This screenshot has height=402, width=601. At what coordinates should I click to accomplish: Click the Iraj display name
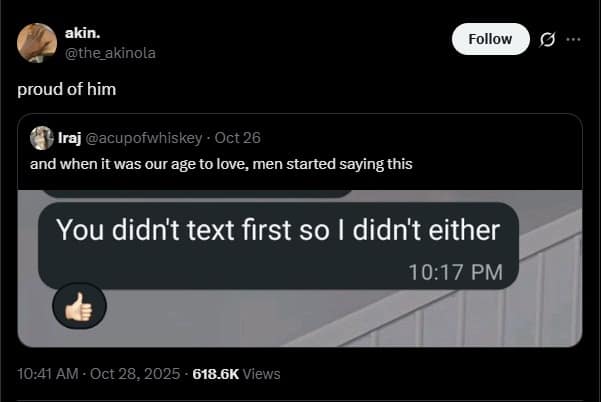pyautogui.click(x=71, y=138)
